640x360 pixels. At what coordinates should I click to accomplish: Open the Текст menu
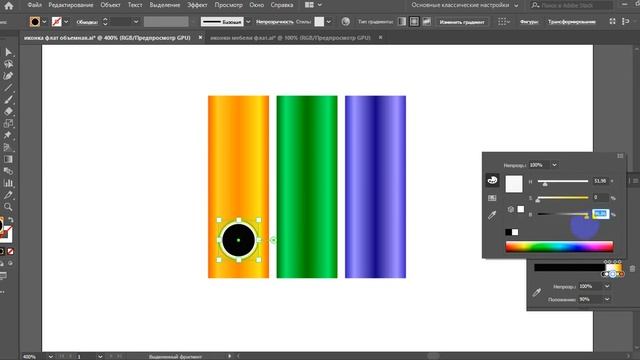point(135,5)
